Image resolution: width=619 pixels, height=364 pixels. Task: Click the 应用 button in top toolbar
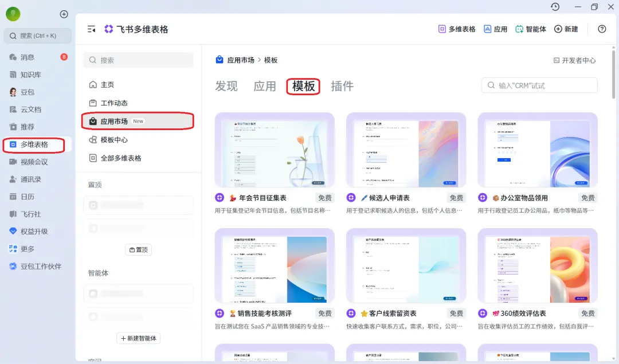[495, 29]
